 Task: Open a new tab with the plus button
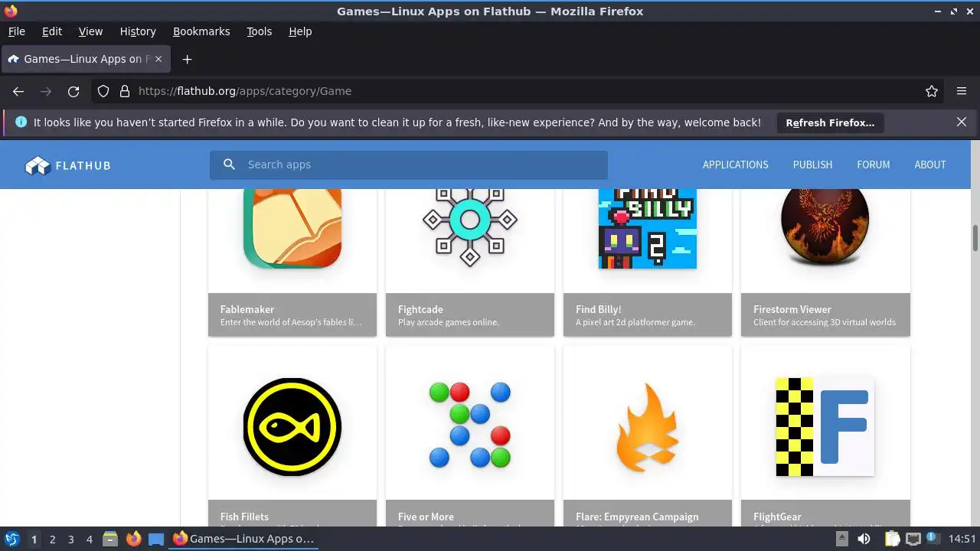187,59
